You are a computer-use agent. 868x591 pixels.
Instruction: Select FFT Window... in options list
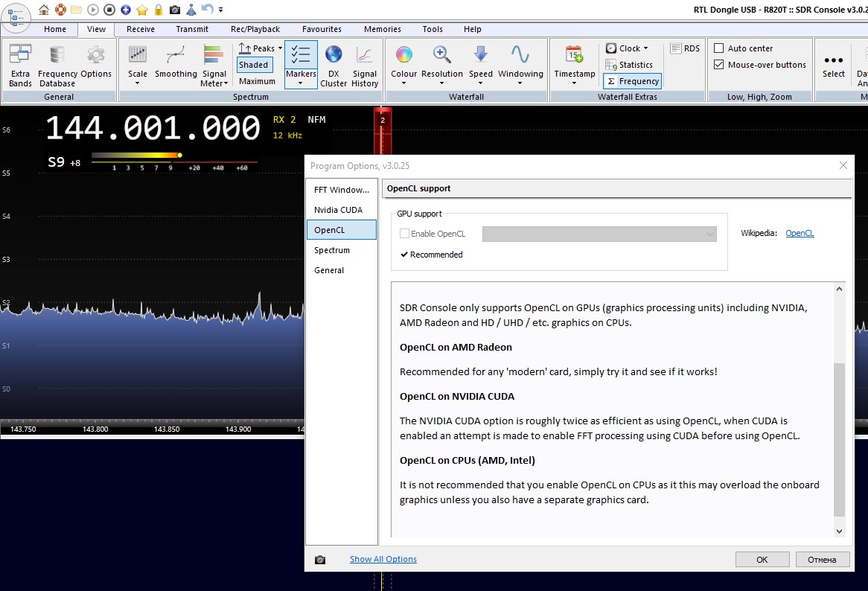pos(342,190)
